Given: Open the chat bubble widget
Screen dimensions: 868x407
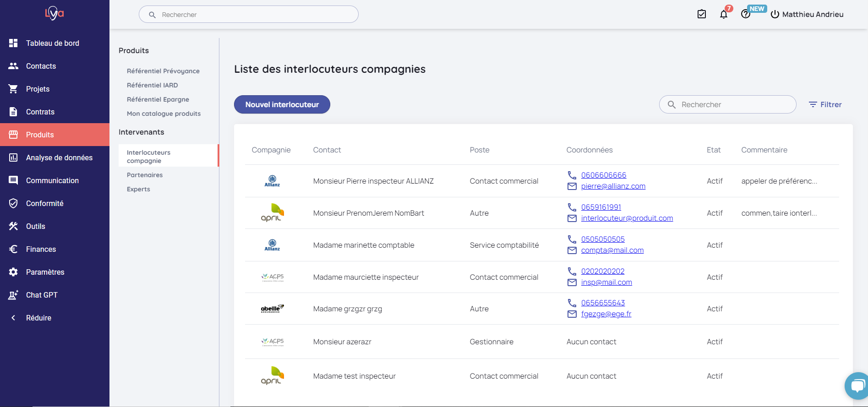Looking at the screenshot, I should tap(857, 386).
